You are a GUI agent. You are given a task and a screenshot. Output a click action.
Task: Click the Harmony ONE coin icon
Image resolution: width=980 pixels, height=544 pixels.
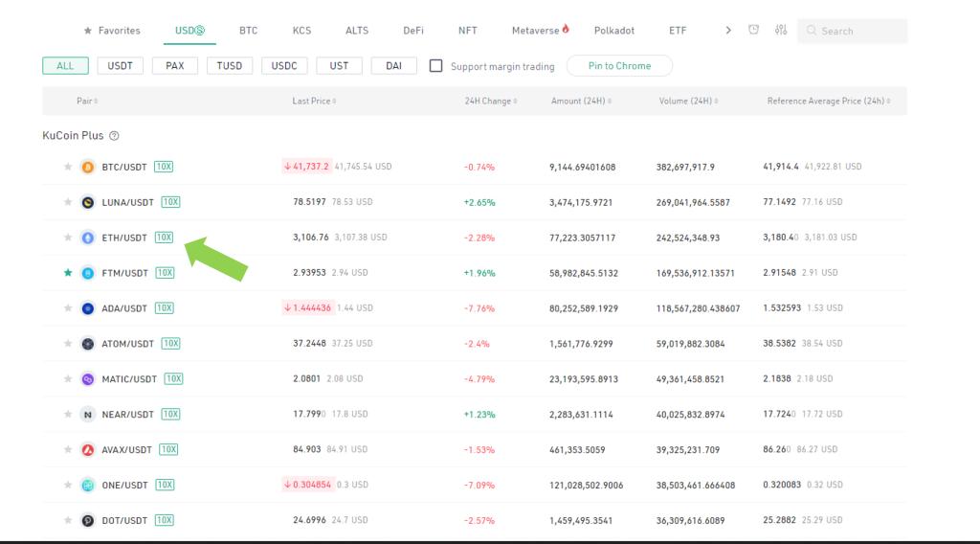[87, 485]
